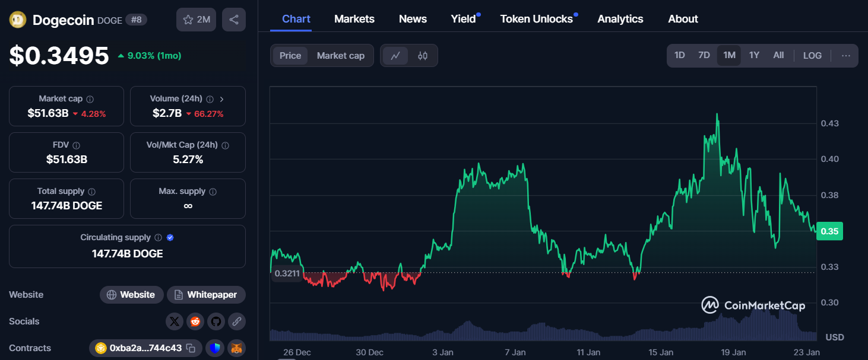The height and width of the screenshot is (360, 868).
Task: Click the 5.27% Vol/Mkt Cap value
Action: [188, 160]
